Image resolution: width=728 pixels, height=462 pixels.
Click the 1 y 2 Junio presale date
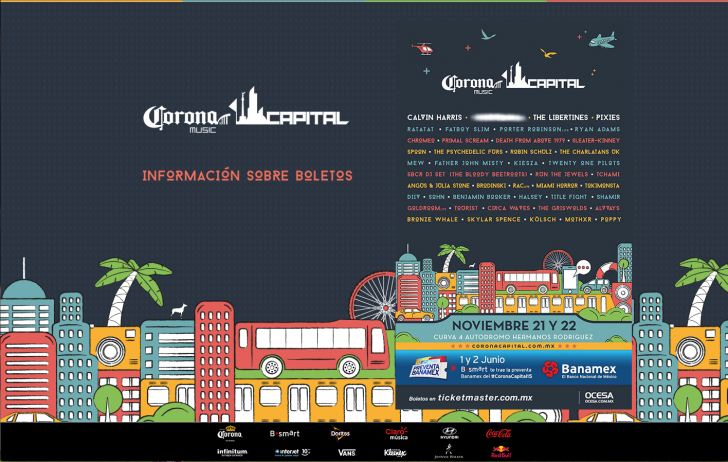[482, 359]
